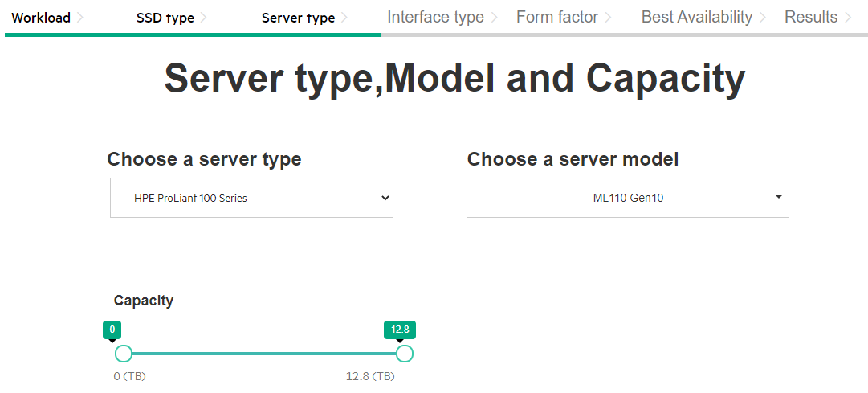The image size is (868, 393).
Task: Click the maximum capacity slider handle
Action: pos(405,353)
